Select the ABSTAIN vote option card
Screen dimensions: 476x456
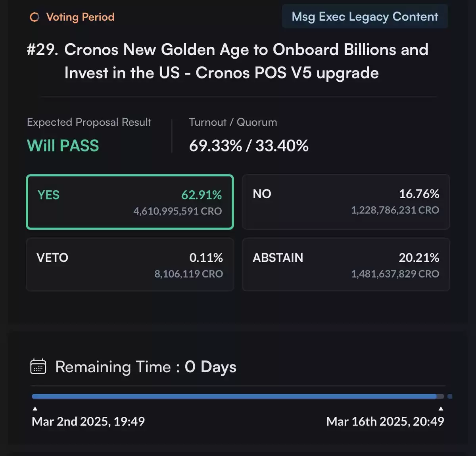click(346, 264)
